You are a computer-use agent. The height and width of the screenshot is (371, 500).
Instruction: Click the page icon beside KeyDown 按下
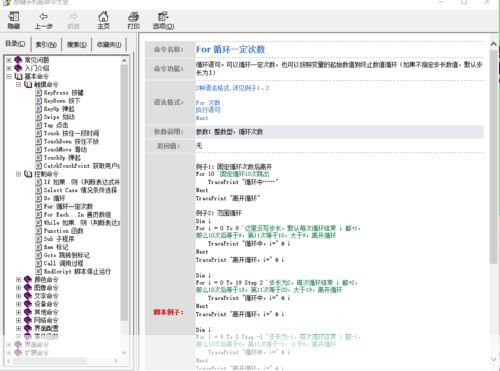39,101
